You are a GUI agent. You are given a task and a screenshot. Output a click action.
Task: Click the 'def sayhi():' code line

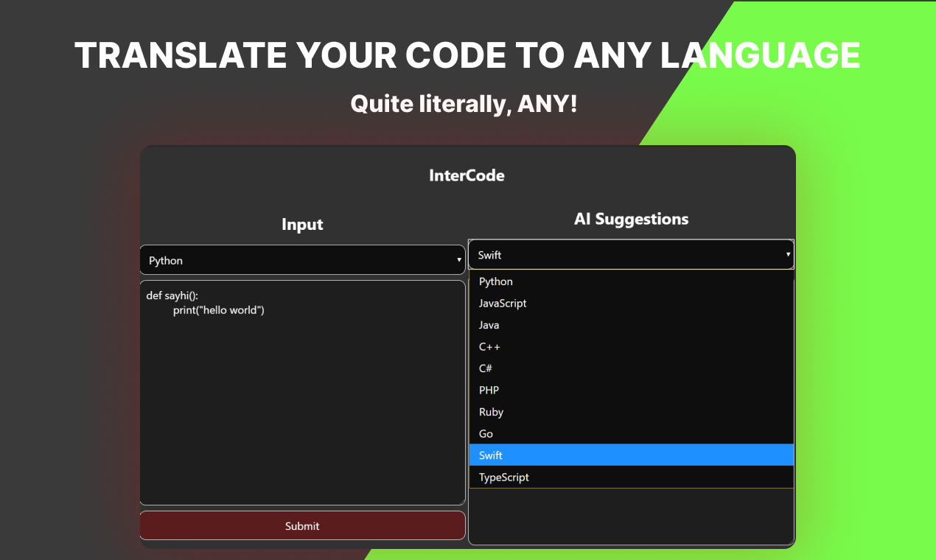click(x=172, y=295)
